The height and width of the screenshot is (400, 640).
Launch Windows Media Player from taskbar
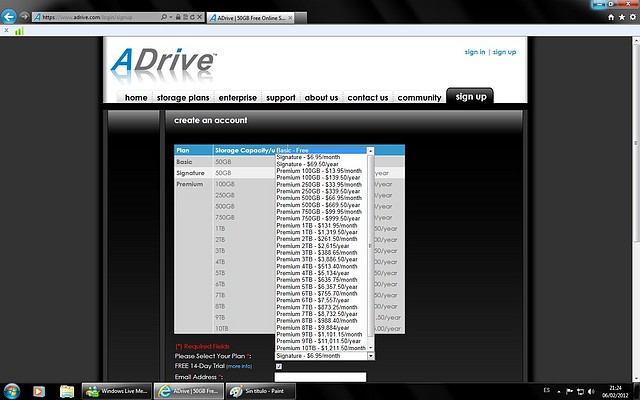pos(39,391)
